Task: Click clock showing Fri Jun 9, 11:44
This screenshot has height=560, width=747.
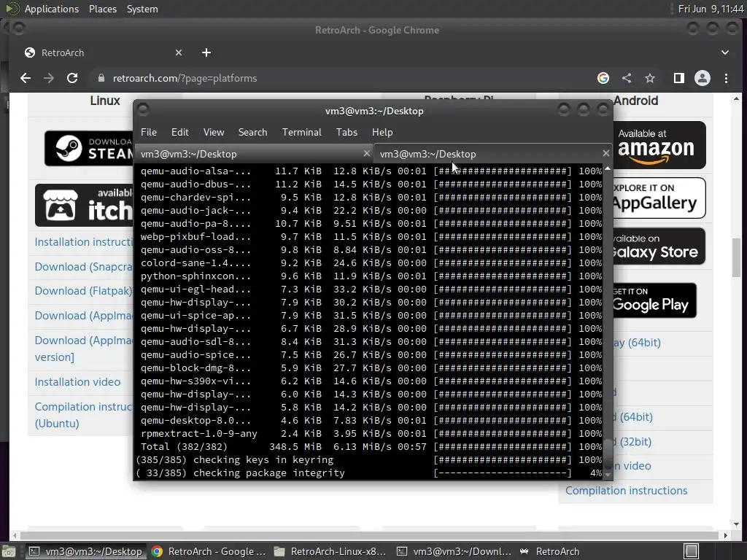Action: click(x=711, y=9)
